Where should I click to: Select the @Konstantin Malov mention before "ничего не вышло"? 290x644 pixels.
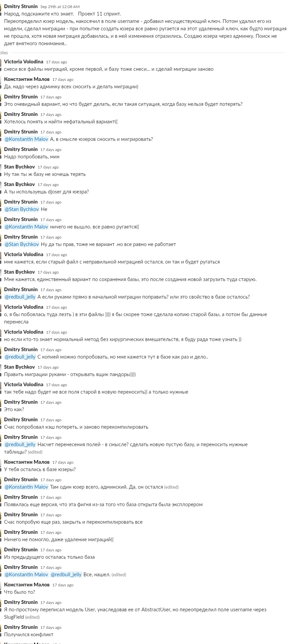coord(26,227)
